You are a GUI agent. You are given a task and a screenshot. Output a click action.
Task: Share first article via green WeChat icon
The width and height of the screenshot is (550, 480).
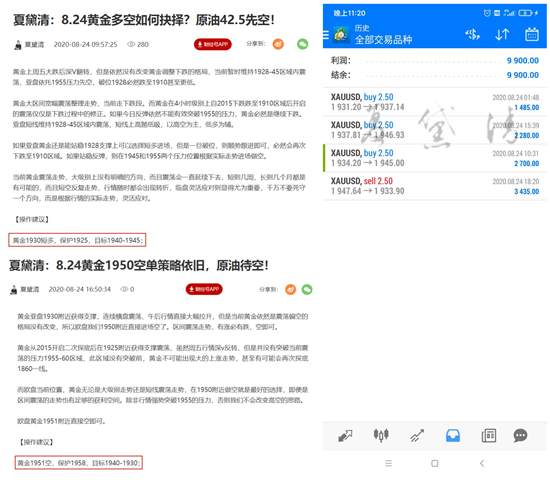click(x=302, y=44)
